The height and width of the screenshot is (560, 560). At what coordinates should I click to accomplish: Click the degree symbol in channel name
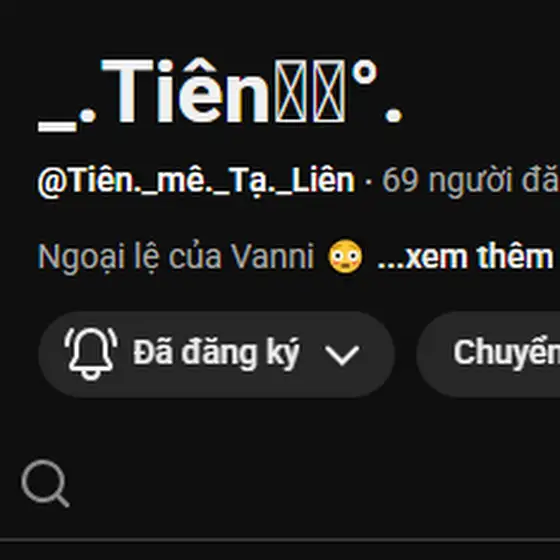[364, 72]
